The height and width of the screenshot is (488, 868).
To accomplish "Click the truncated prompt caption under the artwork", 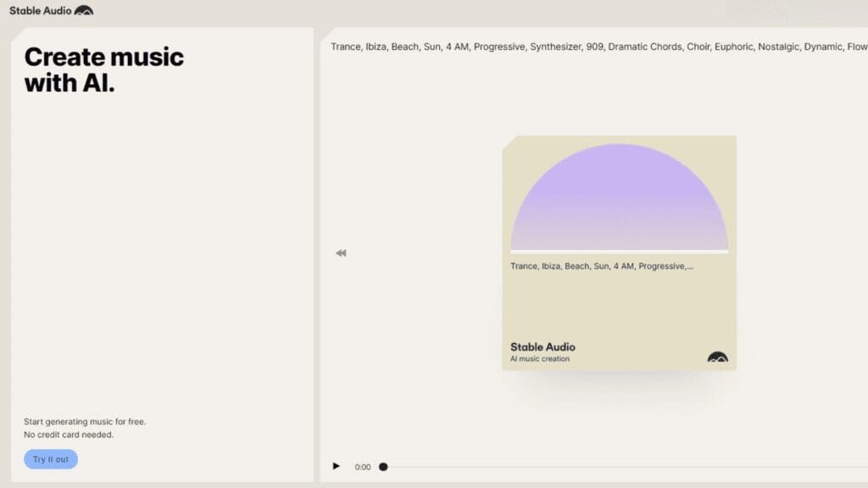I will click(602, 266).
